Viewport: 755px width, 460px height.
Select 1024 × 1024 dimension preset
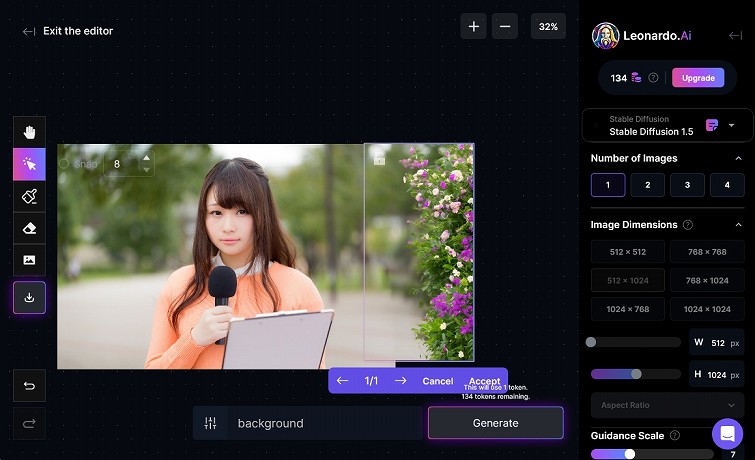point(707,309)
